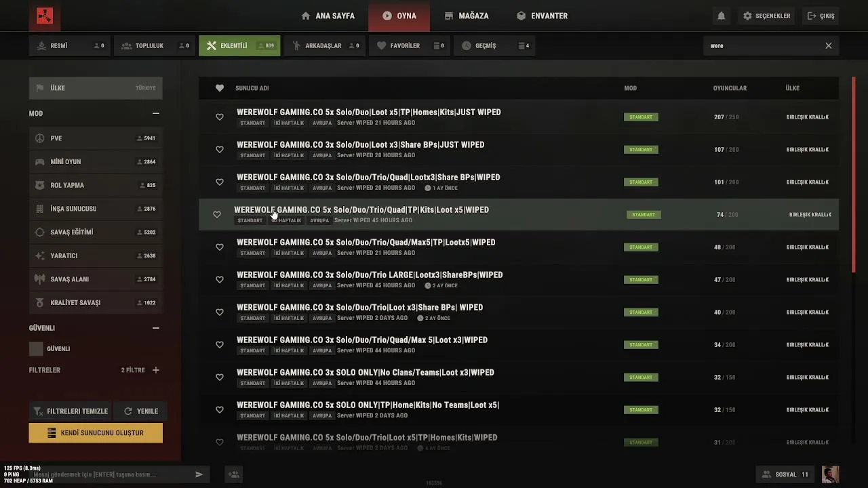Click the server list scrollbar
This screenshot has width=868, height=488.
click(853, 175)
